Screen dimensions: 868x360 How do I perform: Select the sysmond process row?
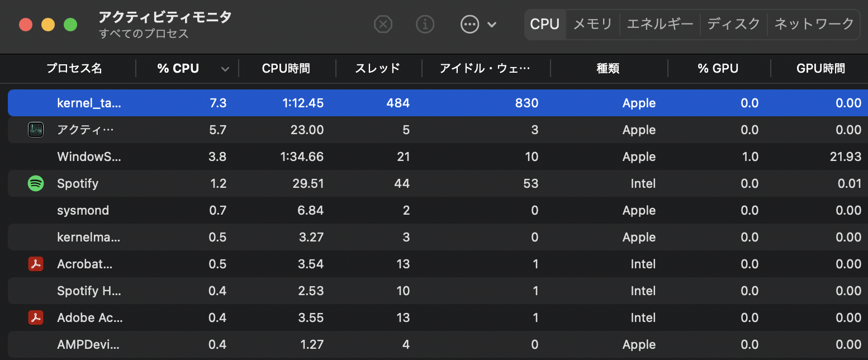click(x=83, y=210)
